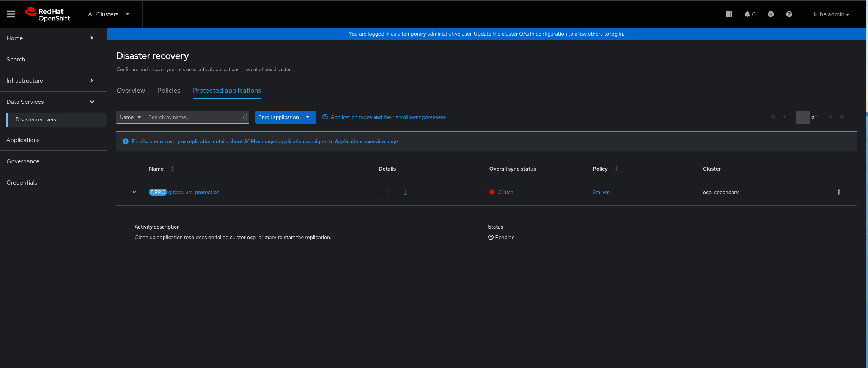The width and height of the screenshot is (868, 368).
Task: Click the Critical sync status alert icon
Action: [492, 192]
